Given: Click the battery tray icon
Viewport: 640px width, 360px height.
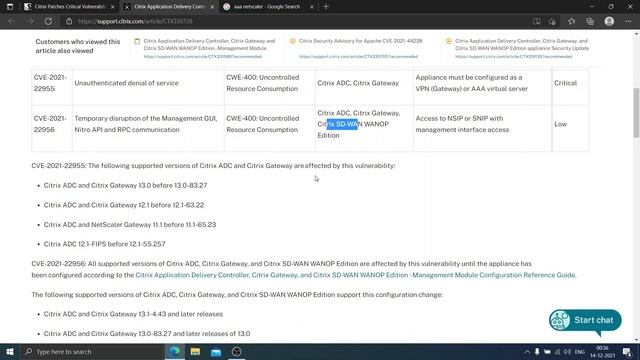Looking at the screenshot, I should (547, 351).
